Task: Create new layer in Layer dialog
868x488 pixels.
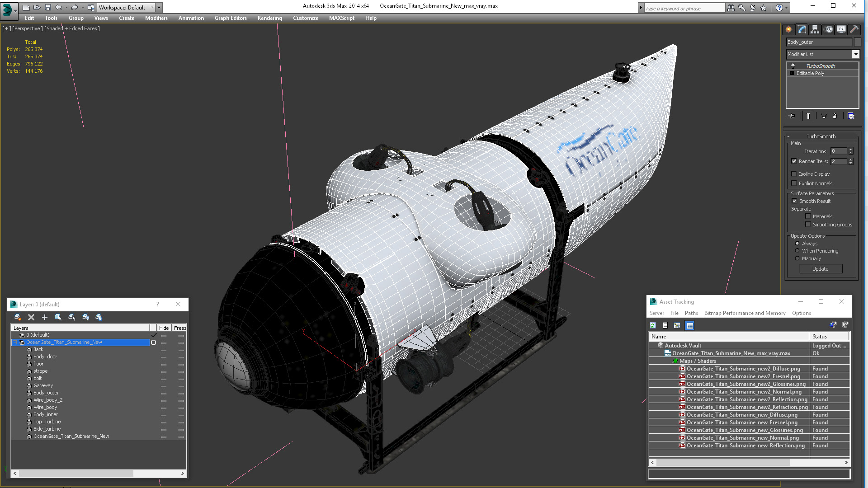Action: click(x=18, y=317)
